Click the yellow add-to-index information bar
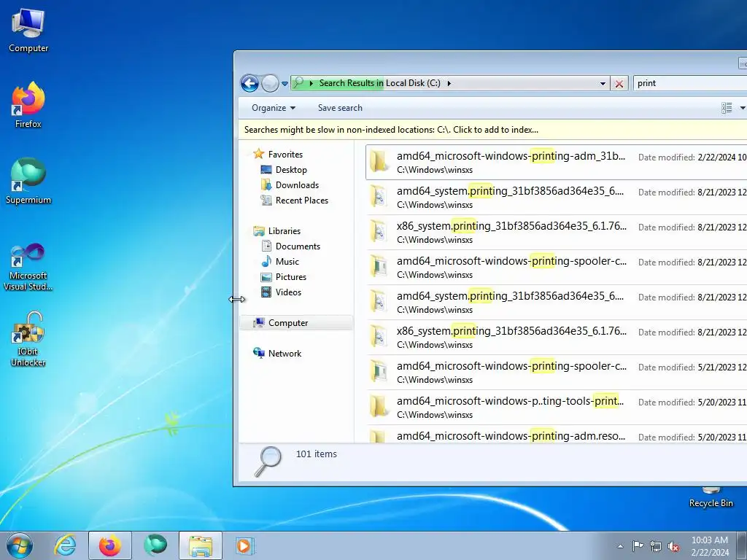Viewport: 747px width, 560px height. click(492, 130)
